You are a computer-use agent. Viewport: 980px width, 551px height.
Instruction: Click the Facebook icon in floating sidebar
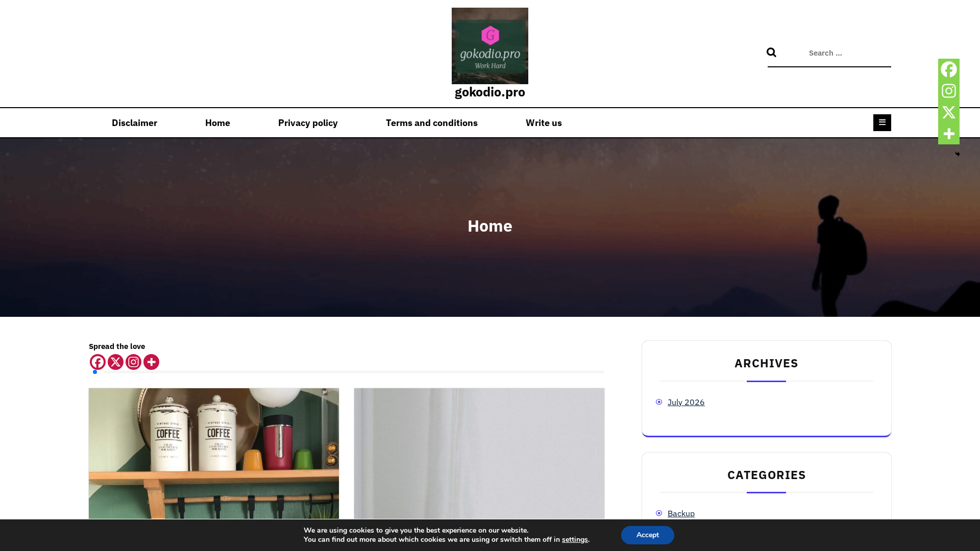click(x=948, y=69)
